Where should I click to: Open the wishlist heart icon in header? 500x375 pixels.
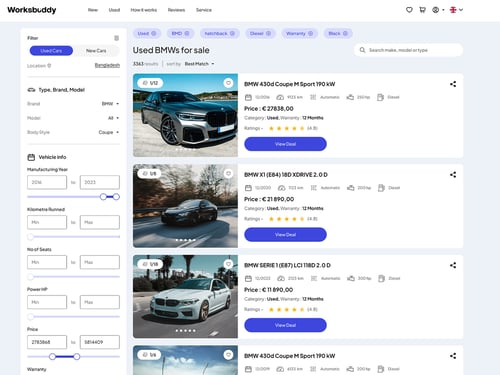click(409, 10)
